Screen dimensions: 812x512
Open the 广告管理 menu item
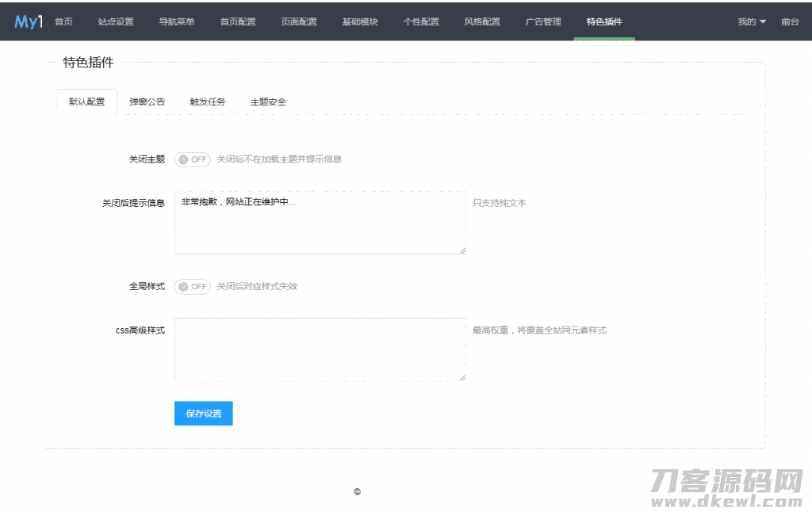[x=543, y=21]
